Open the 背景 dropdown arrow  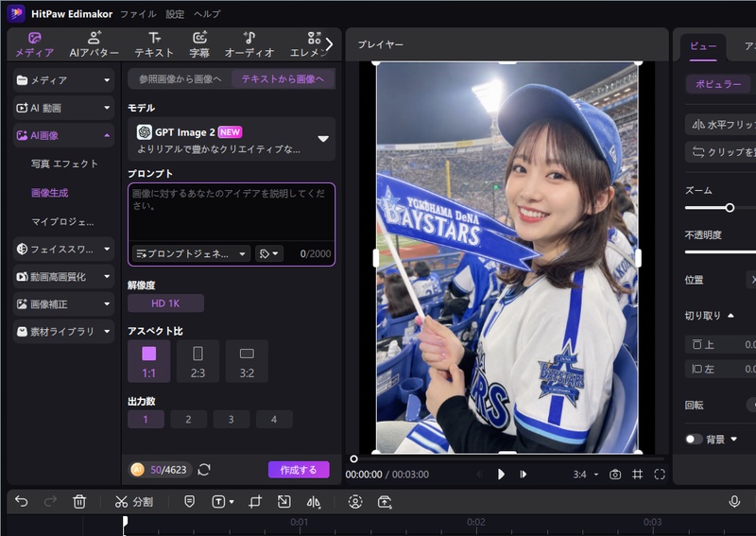point(734,439)
